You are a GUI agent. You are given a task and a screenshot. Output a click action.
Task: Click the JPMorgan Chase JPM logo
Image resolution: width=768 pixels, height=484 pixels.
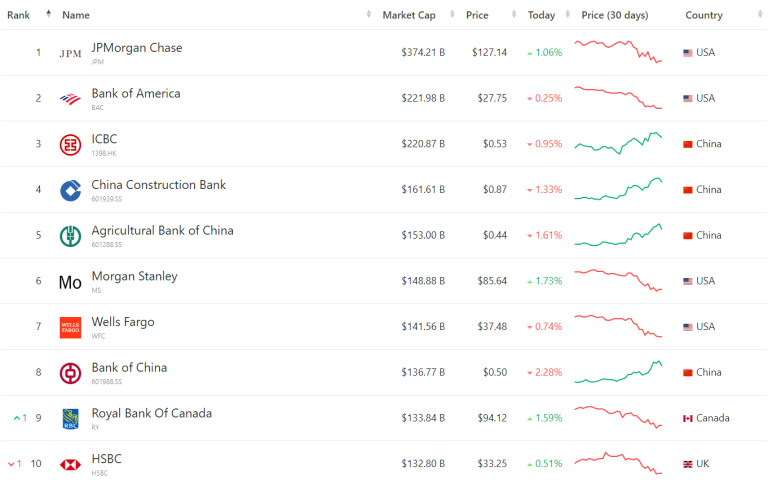[70, 53]
